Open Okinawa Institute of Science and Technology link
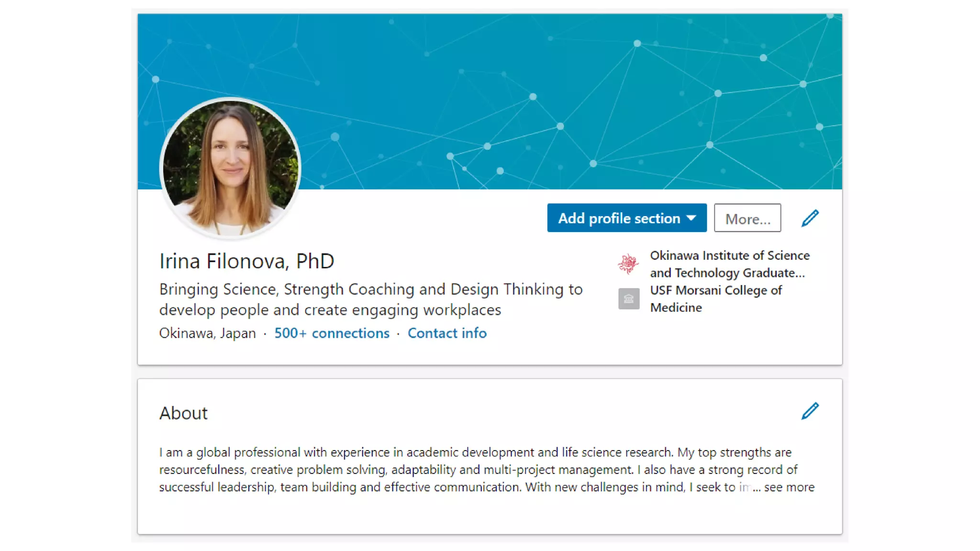This screenshot has width=980, height=551. click(x=729, y=256)
